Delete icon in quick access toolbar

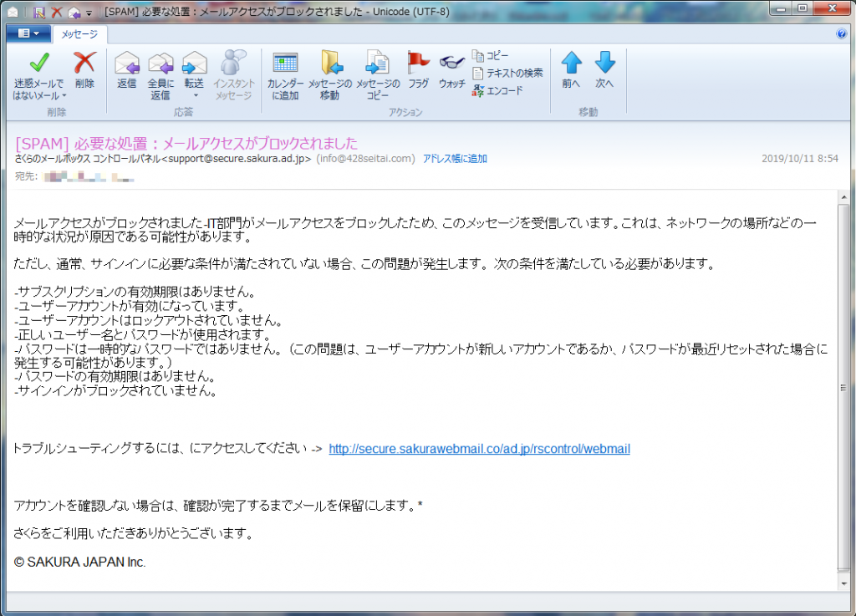pos(56,12)
